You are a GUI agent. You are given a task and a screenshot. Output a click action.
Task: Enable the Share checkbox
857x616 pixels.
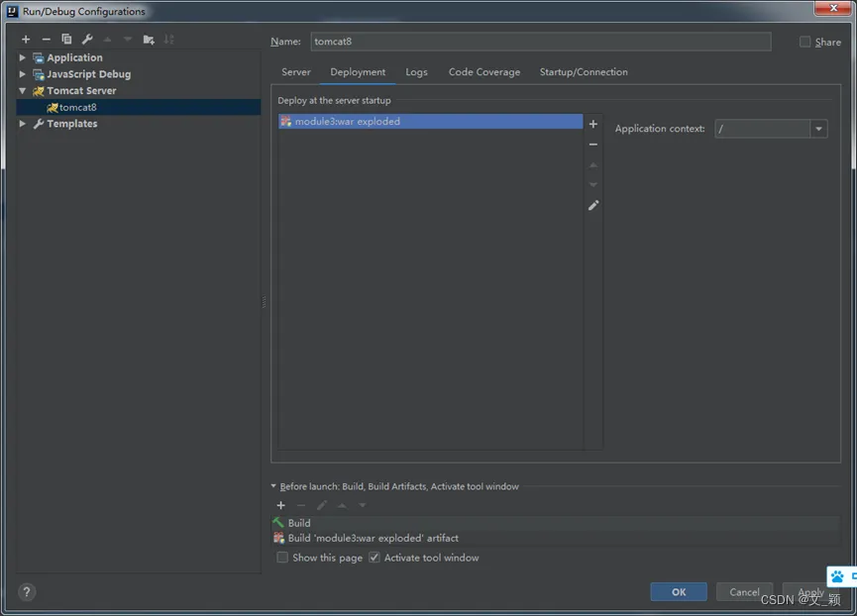tap(805, 43)
